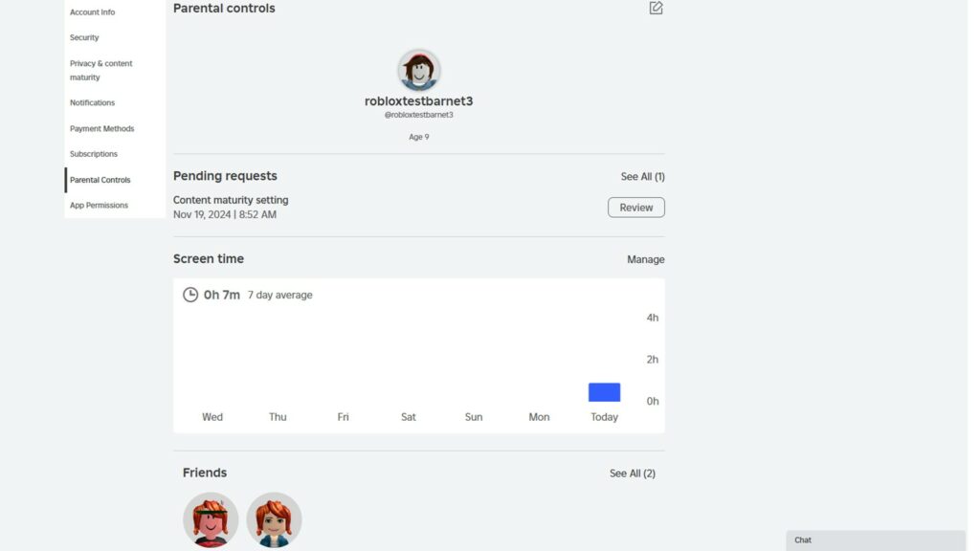Select the Parental Controls sidebar item
The height and width of the screenshot is (551, 980).
point(100,180)
